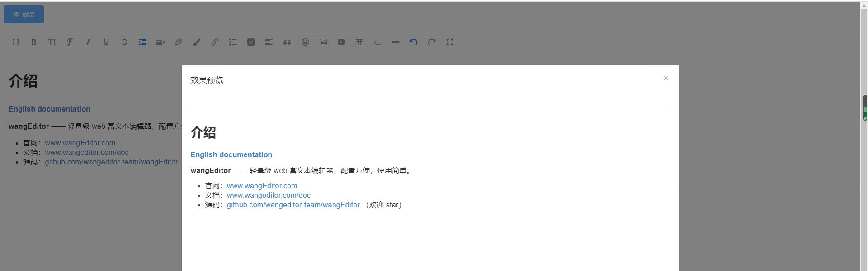Open the line height menu in toolbar
The image size is (868, 271).
point(160,42)
